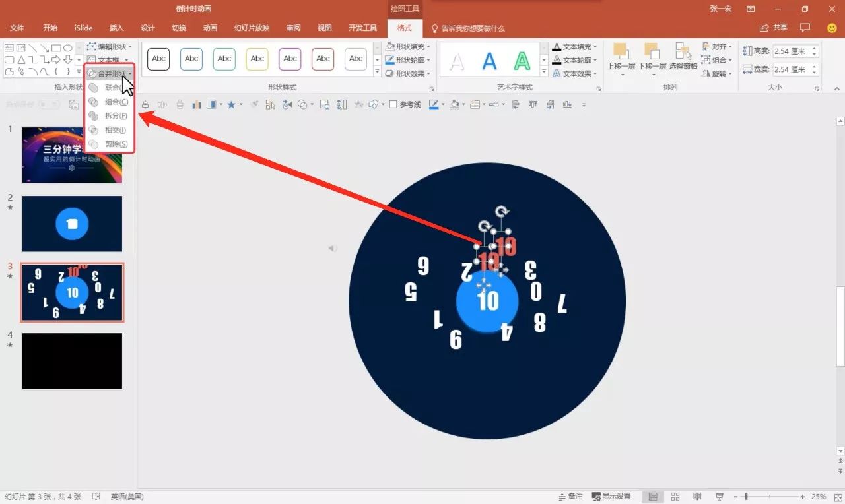This screenshot has width=845, height=504.
Task: Click Send Backward (下移一层) icon
Action: point(652,51)
